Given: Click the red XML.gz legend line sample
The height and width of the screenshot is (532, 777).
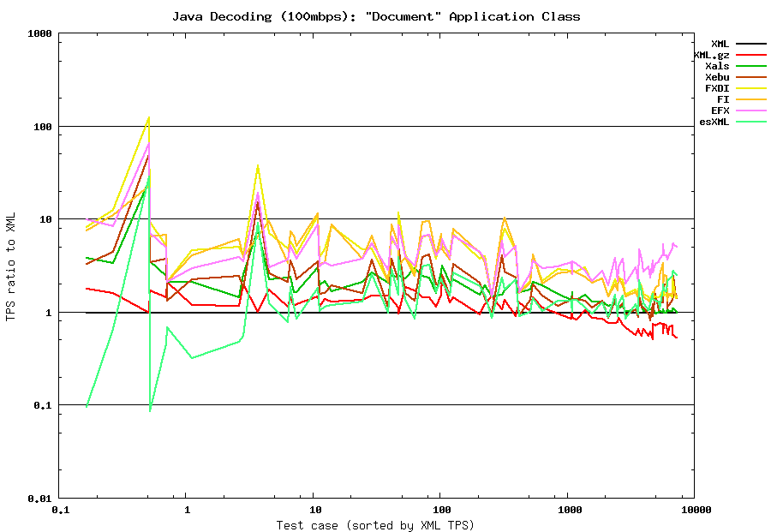Looking at the screenshot, I should click(x=751, y=55).
